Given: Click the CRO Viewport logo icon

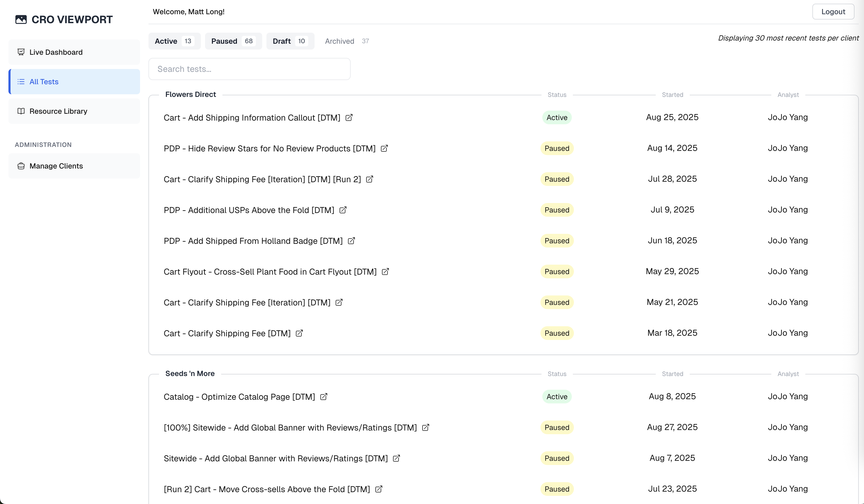Looking at the screenshot, I should (21, 19).
